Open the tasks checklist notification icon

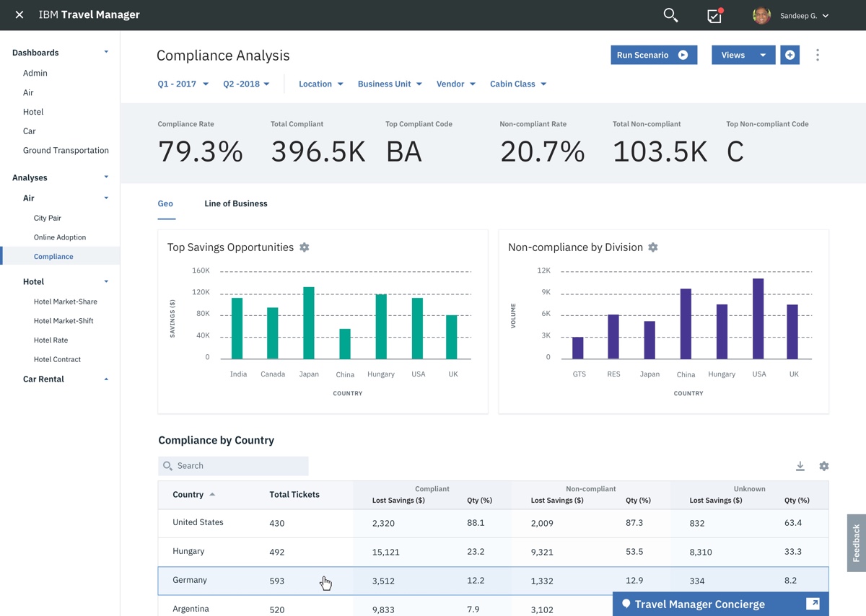(x=714, y=16)
